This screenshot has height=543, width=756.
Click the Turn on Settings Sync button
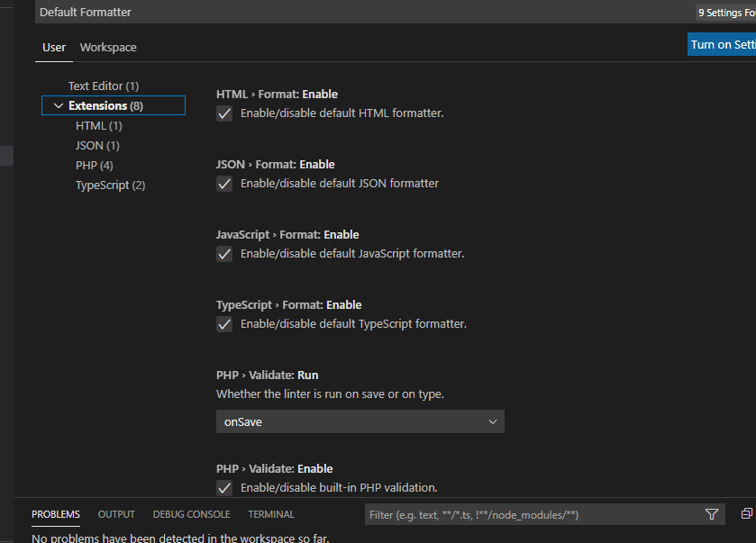[722, 44]
